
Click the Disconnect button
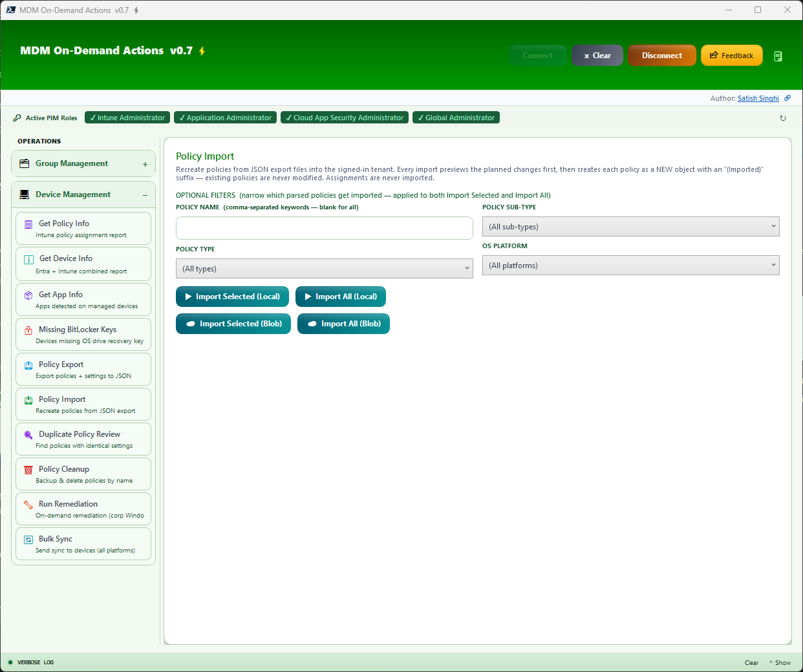tap(662, 56)
